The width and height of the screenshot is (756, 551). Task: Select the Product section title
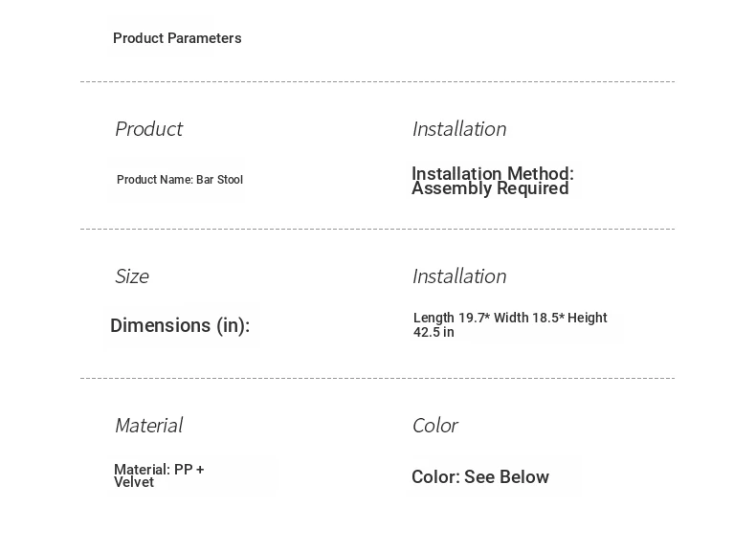(148, 129)
